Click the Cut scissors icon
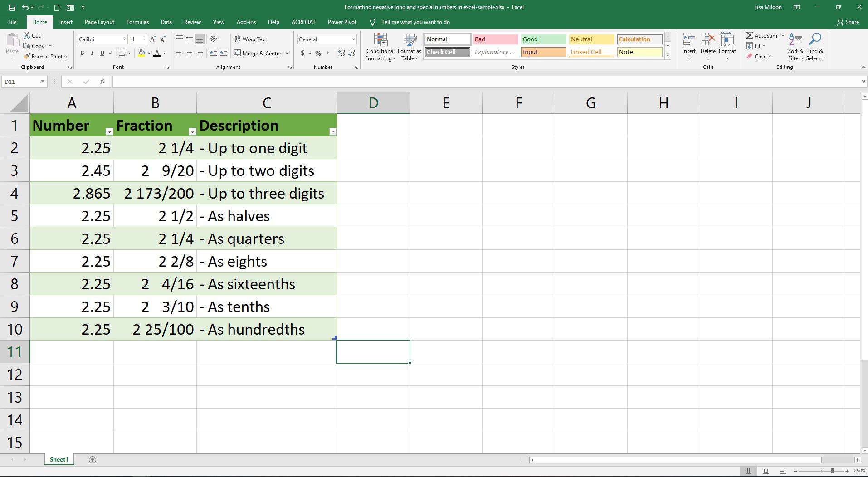868x477 pixels. click(x=27, y=35)
